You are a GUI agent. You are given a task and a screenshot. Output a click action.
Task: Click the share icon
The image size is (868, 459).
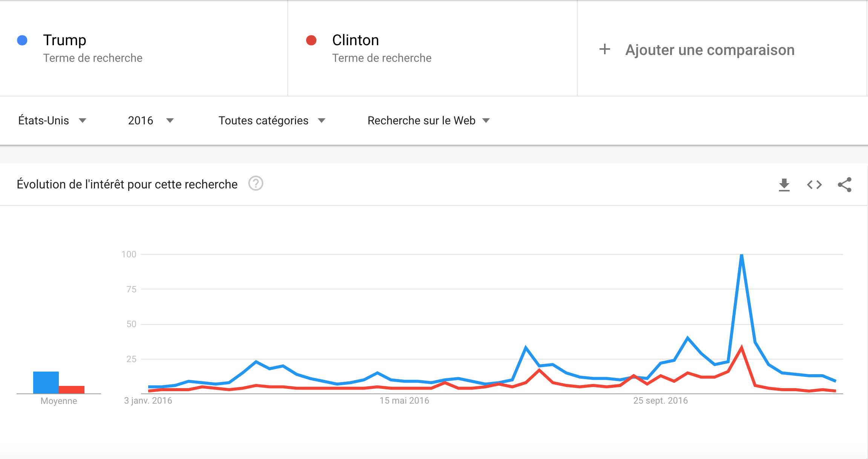coord(845,185)
